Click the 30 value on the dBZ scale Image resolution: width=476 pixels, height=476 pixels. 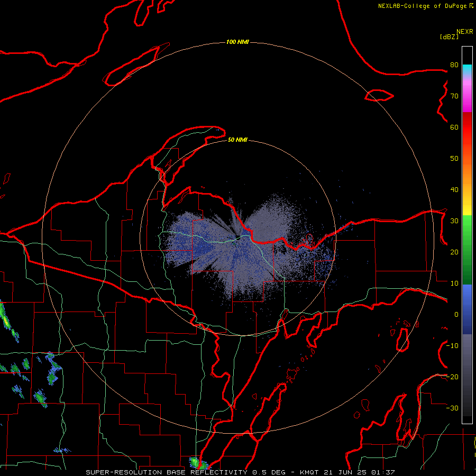click(454, 221)
